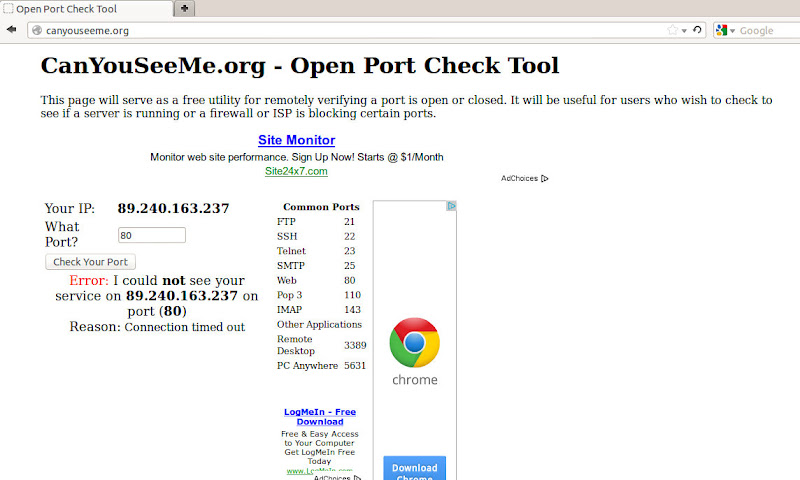
Task: Click the CanYouSeeMe.org page title heading
Action: pos(300,66)
